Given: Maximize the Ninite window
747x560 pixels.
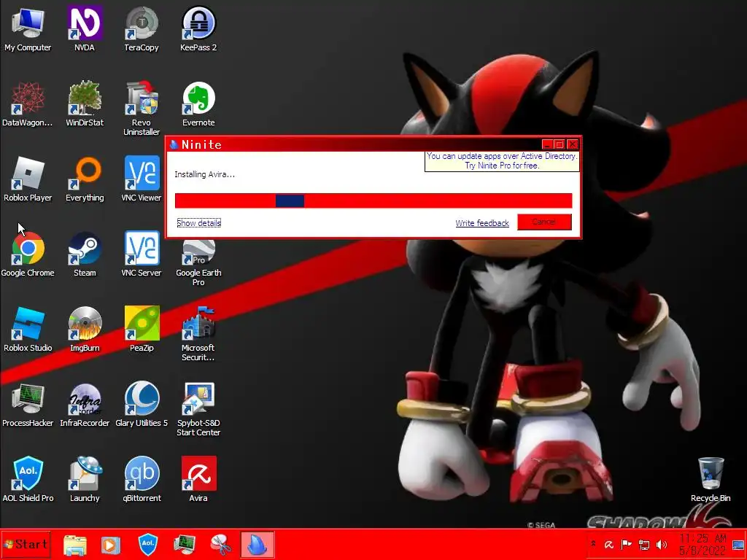Looking at the screenshot, I should [x=560, y=144].
